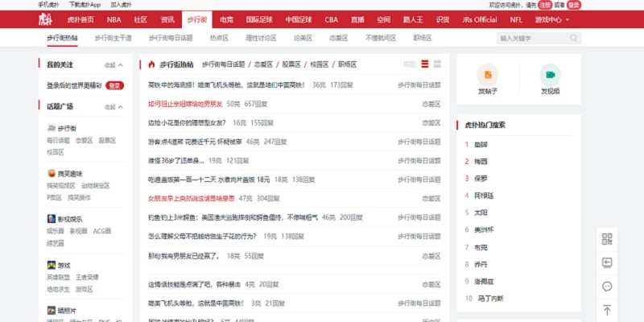This screenshot has width=644, height=322.
Task: Click the 下载虎扑App link
Action: pyautogui.click(x=85, y=5)
